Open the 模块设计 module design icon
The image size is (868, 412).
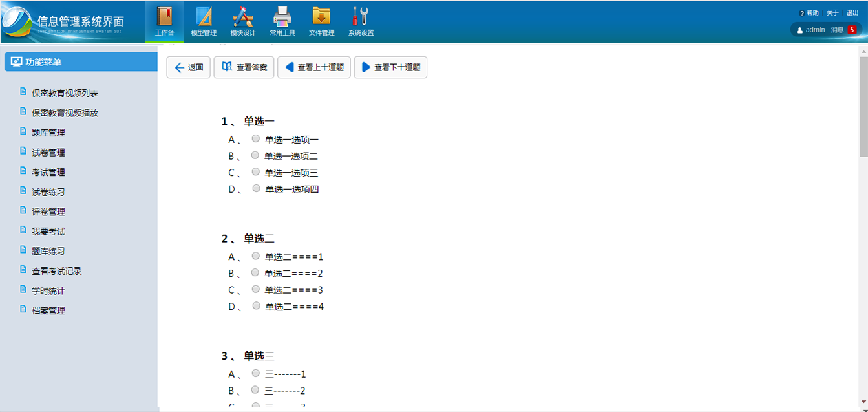243,17
